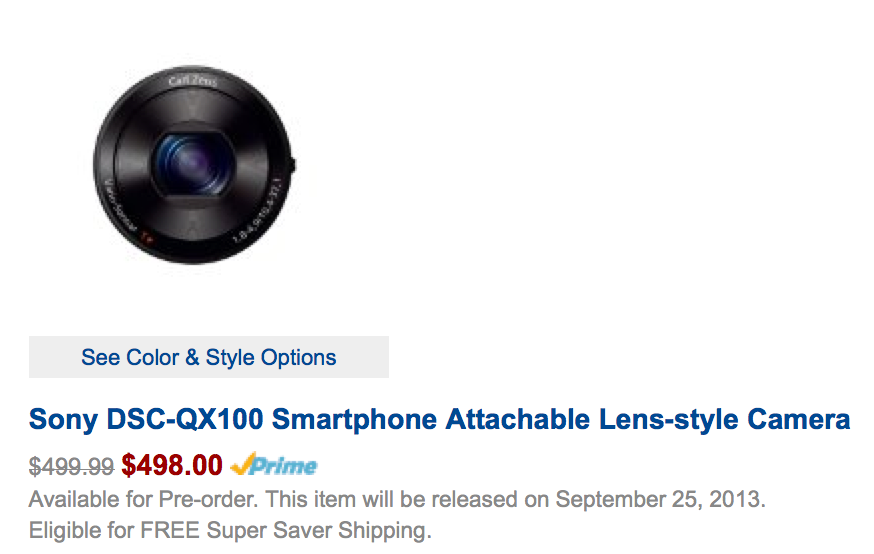Click the Available for Pre-order text
The image size is (874, 554).
coord(144,499)
